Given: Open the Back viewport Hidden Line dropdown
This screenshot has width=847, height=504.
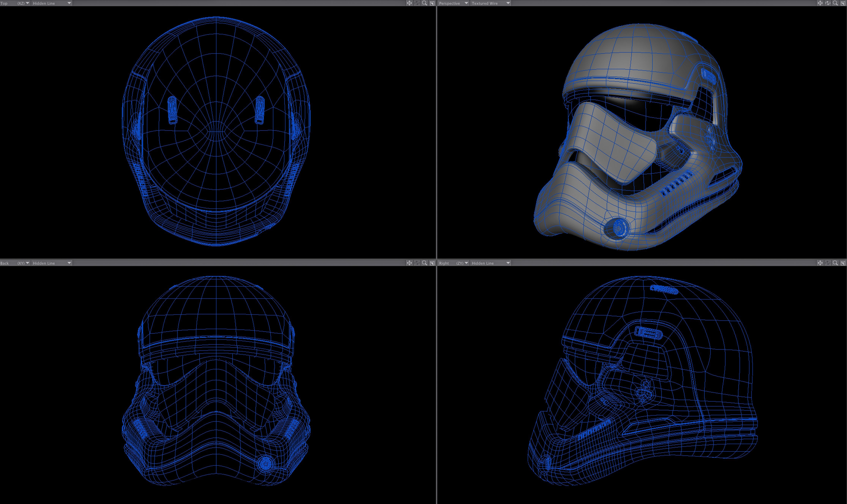Looking at the screenshot, I should (x=52, y=263).
